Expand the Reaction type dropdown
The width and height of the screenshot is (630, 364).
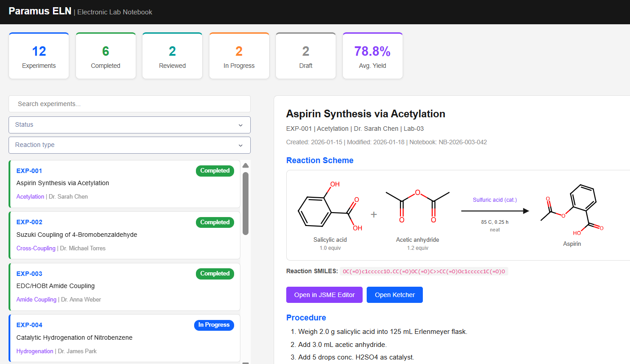(129, 145)
